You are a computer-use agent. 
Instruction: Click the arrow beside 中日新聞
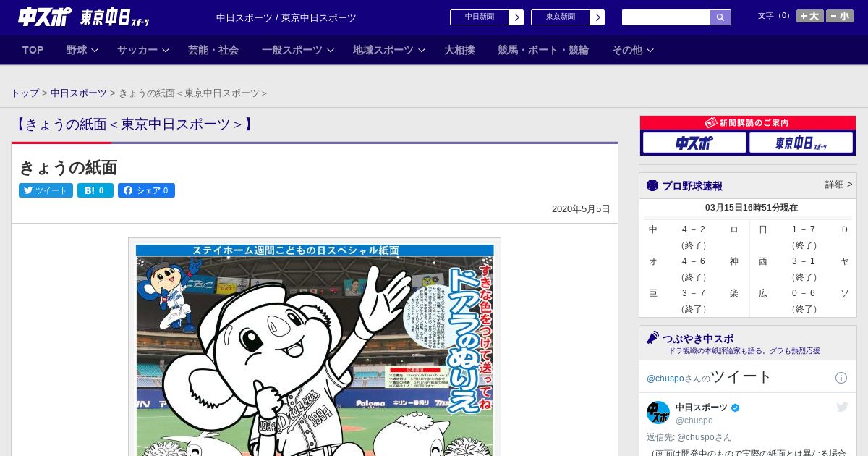[516, 17]
